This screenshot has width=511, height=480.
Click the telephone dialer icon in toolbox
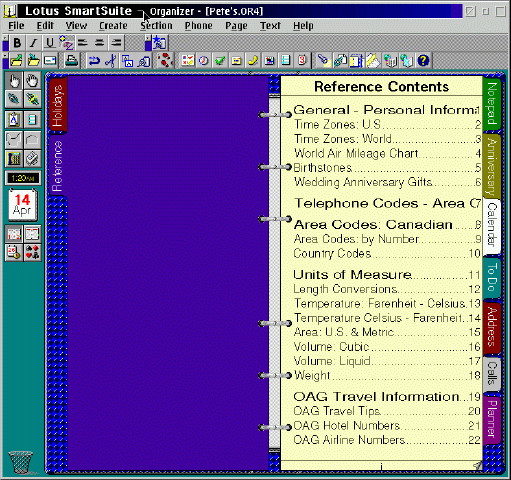coord(14,159)
